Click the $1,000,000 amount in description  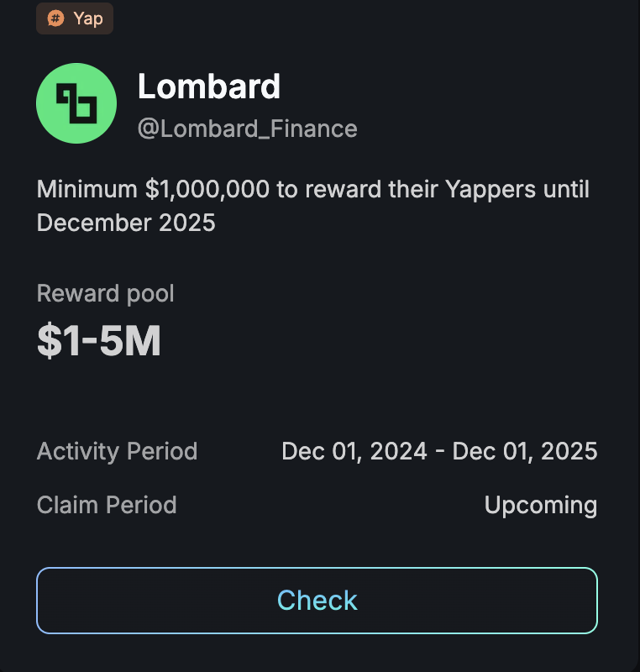point(207,190)
